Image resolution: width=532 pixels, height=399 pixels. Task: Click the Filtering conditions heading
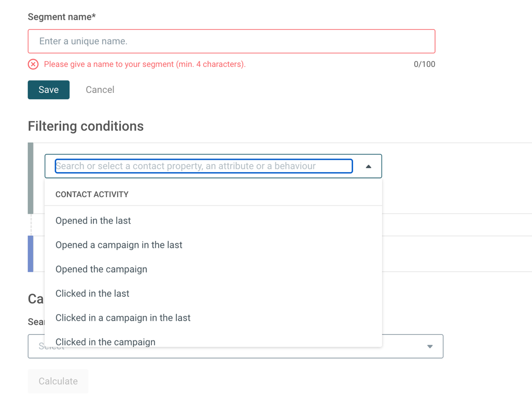point(86,126)
